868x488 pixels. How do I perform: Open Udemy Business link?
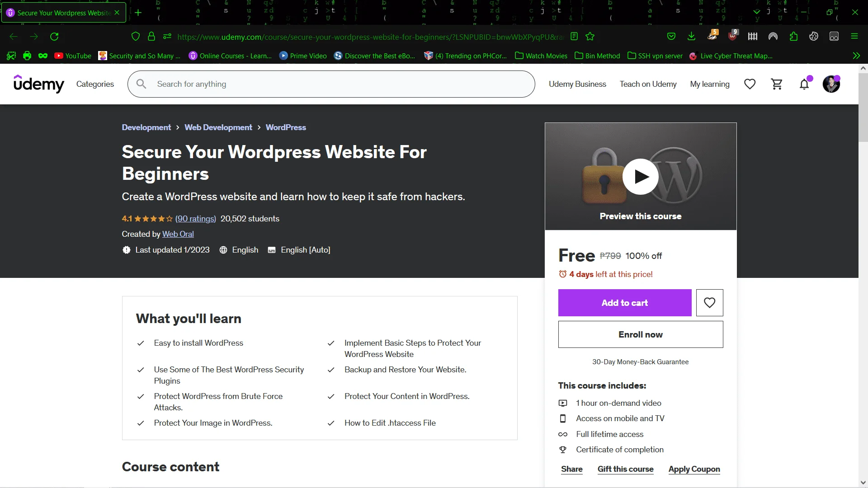pos(577,84)
